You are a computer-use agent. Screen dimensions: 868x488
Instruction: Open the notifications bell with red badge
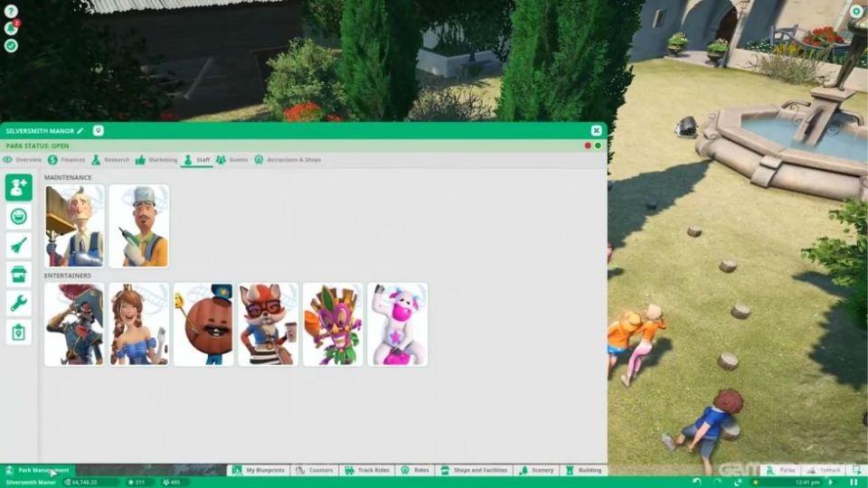pyautogui.click(x=12, y=28)
